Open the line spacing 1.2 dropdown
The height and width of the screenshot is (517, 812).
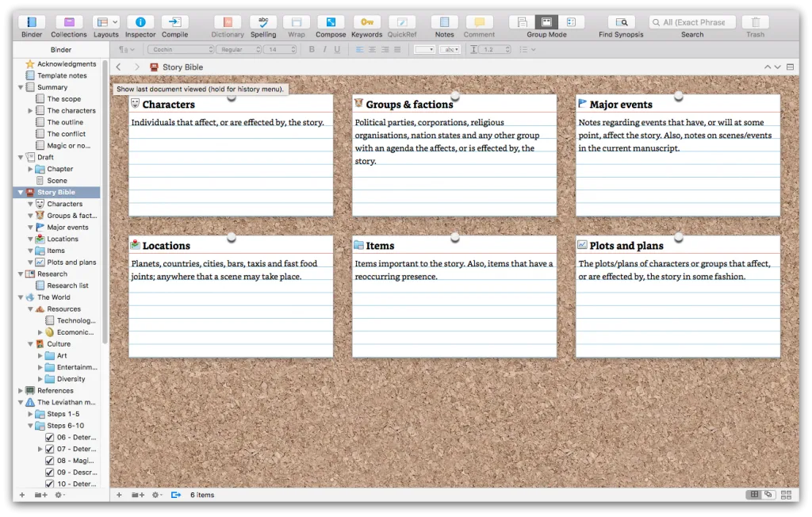coord(496,49)
